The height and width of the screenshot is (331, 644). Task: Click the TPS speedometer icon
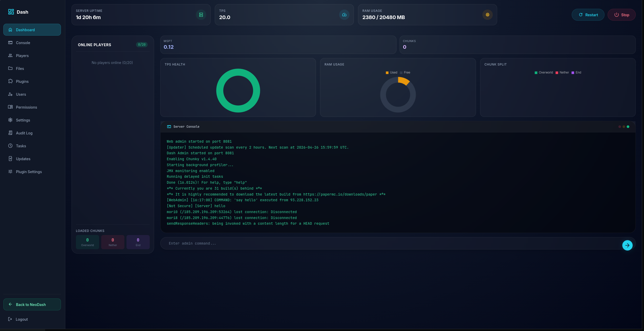coord(344,15)
